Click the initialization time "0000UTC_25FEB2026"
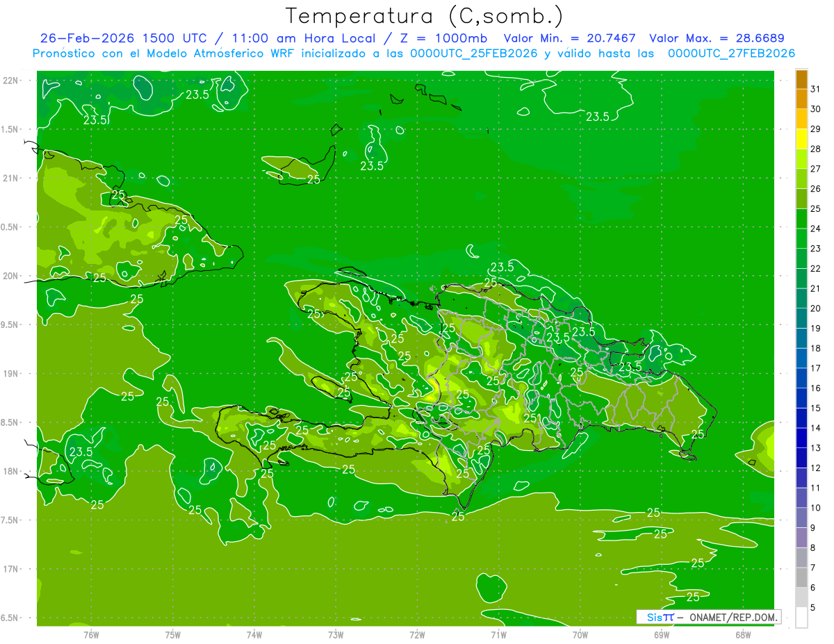Screen dimensions: 834x644 474,53
